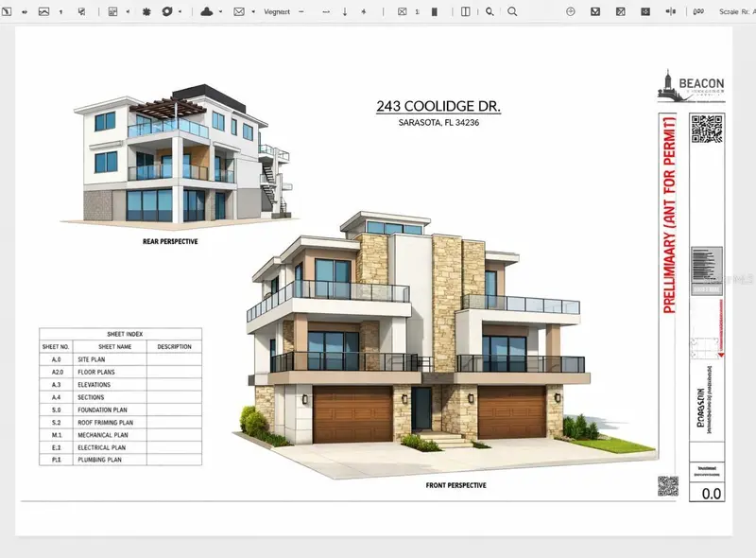This screenshot has width=756, height=558.
Task: Click the 'SITE PLAN' row in sheet index
Action: coord(121,359)
